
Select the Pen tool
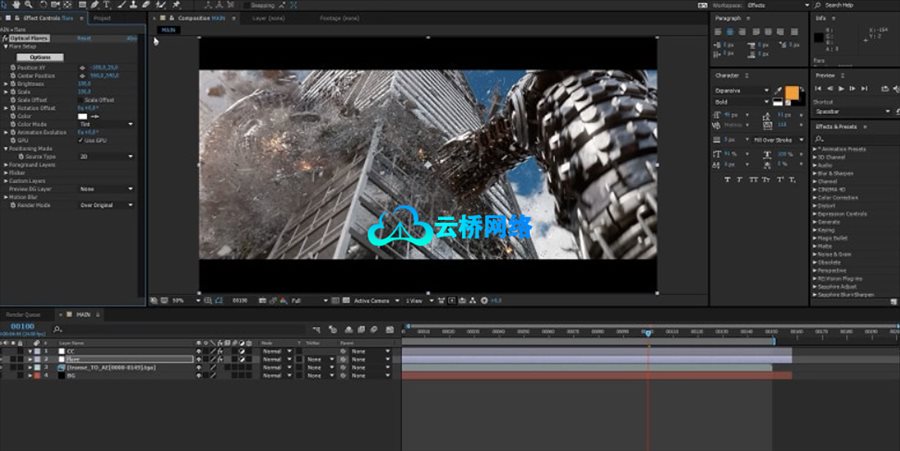92,5
